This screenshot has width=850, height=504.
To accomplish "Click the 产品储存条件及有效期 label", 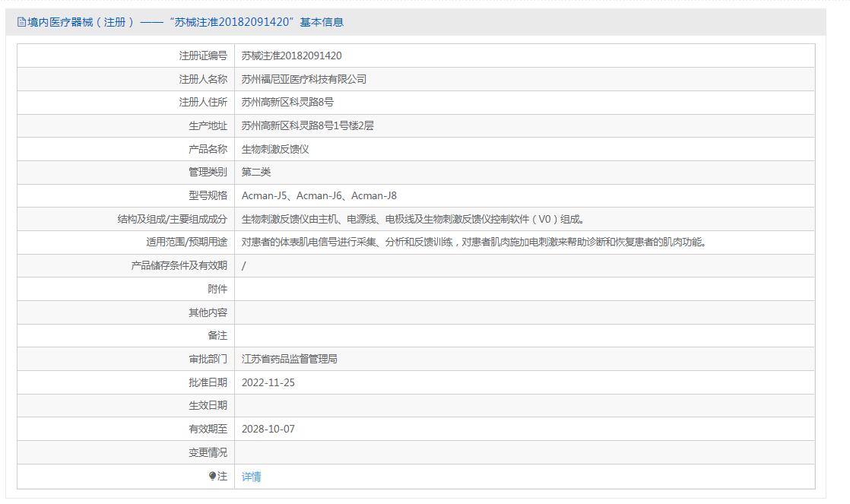I will point(179,265).
